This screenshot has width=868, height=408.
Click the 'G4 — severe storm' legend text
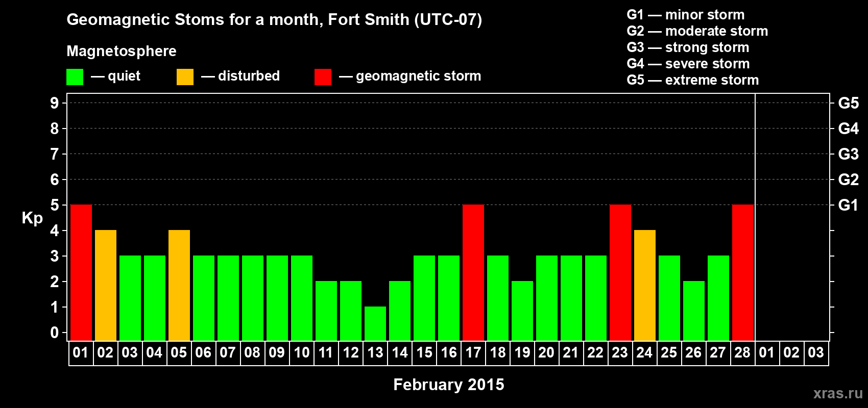pyautogui.click(x=688, y=64)
